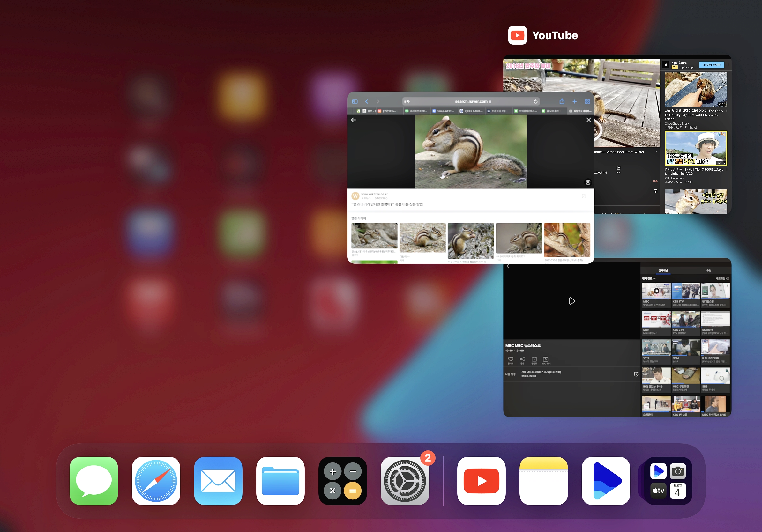The height and width of the screenshot is (532, 762).
Task: Tap the 새로고침 refresh button
Action: coord(722,279)
